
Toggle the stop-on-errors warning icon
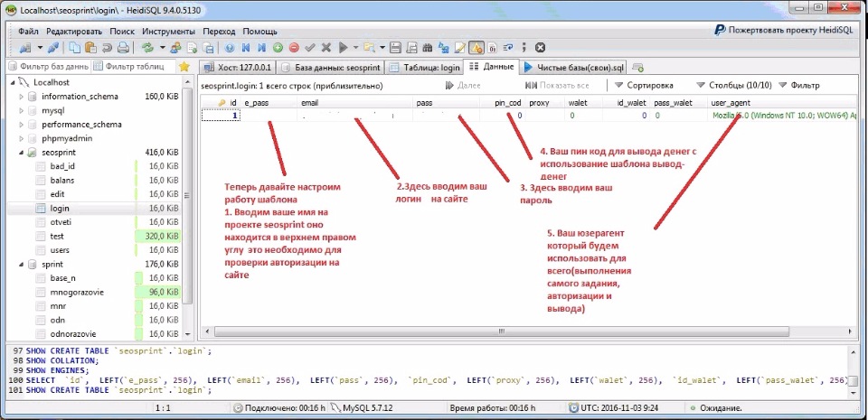476,48
